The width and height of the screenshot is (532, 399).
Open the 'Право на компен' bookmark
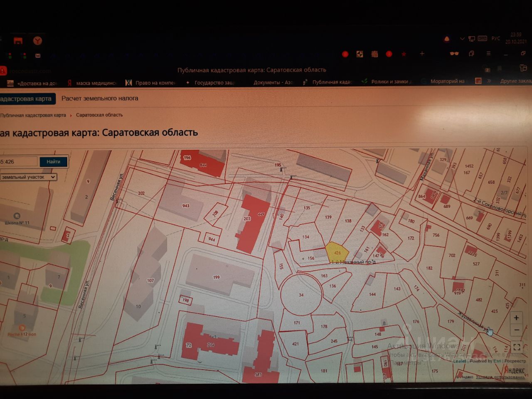pyautogui.click(x=151, y=83)
